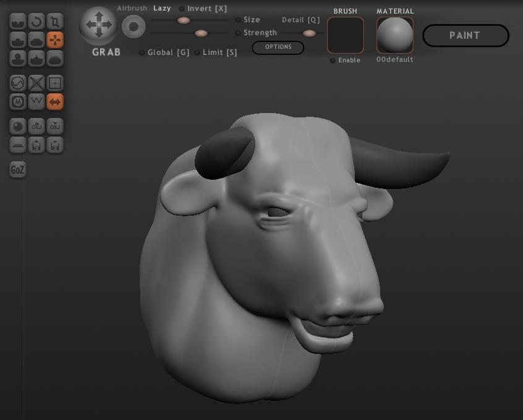523x420 pixels.
Task: Click the GoZ export icon
Action: 18,170
